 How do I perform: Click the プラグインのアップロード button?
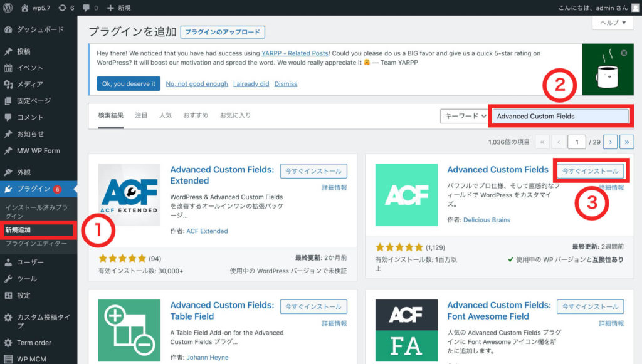(223, 31)
